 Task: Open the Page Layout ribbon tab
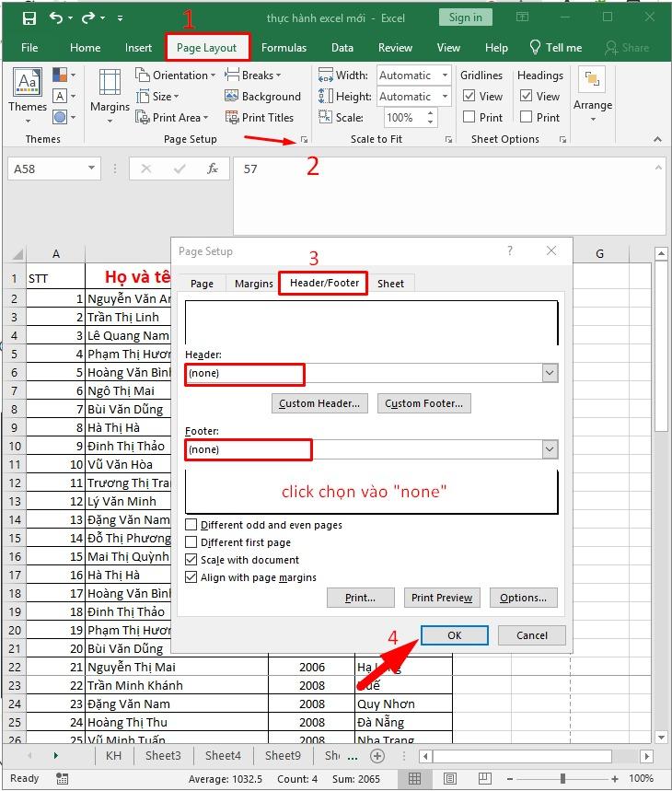click(x=207, y=48)
